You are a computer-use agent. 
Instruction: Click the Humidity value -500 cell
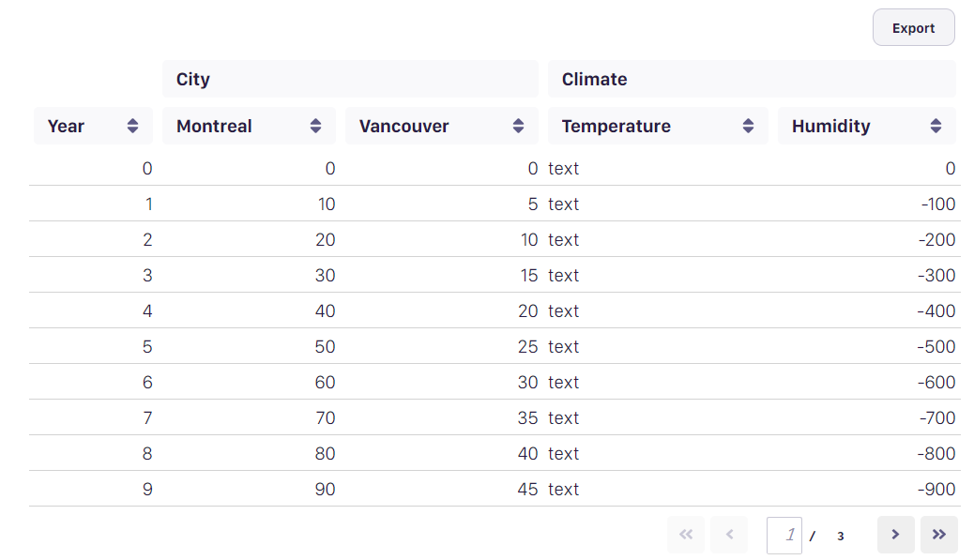point(937,347)
